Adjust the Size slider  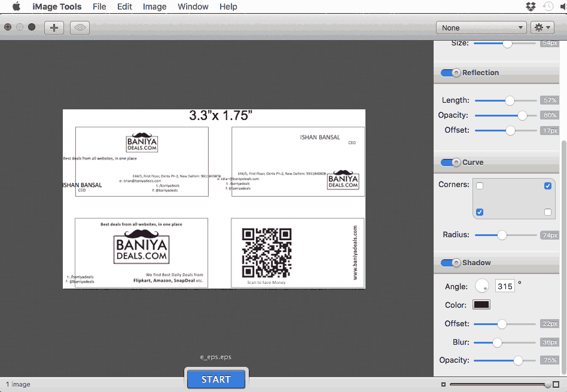505,44
